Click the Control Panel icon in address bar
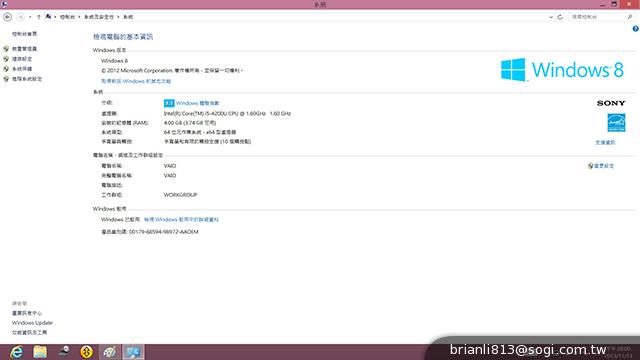640x360 pixels. pyautogui.click(x=49, y=17)
